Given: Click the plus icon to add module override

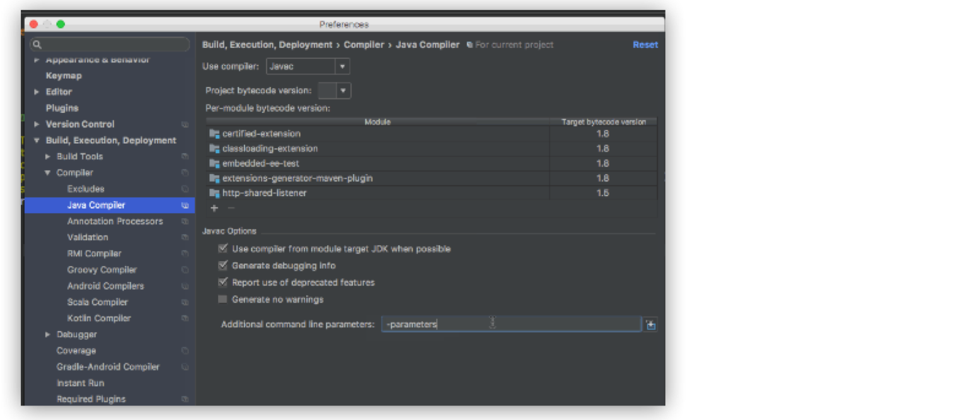Looking at the screenshot, I should click(214, 207).
